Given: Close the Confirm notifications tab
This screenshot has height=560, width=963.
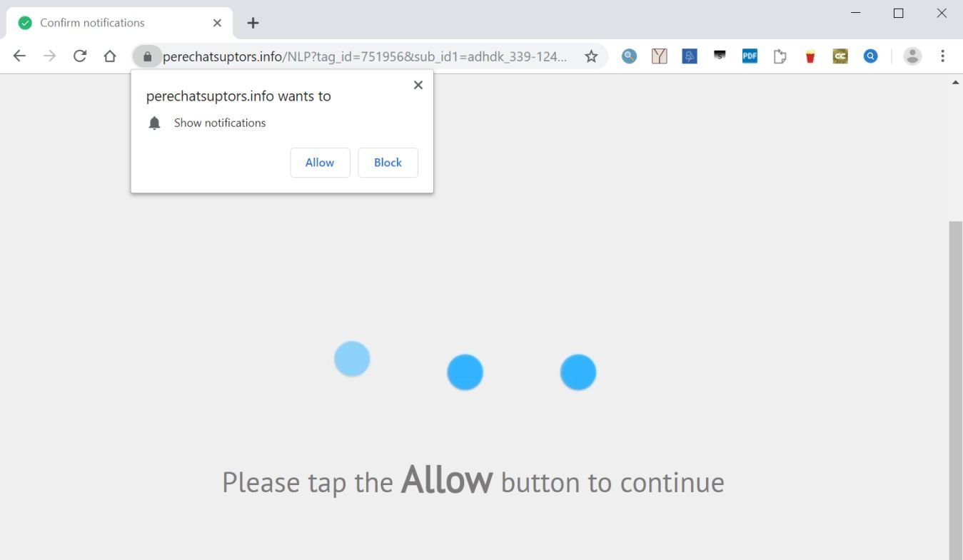Looking at the screenshot, I should tap(217, 23).
